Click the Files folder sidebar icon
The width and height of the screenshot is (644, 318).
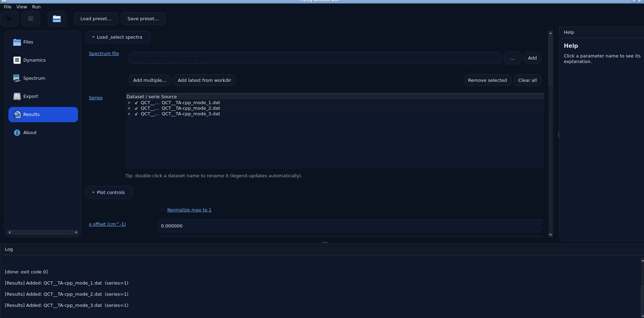click(17, 42)
